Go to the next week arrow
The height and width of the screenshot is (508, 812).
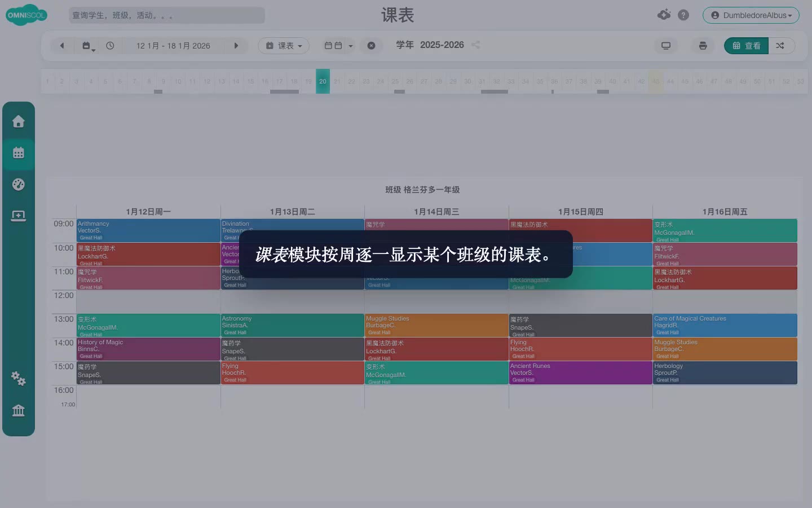[236, 46]
